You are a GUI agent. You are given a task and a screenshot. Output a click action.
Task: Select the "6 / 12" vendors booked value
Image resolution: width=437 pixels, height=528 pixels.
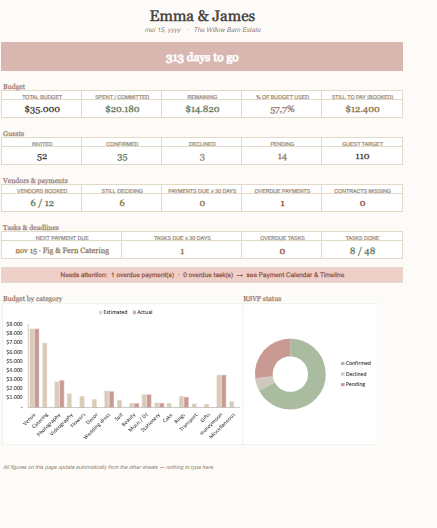(x=42, y=203)
